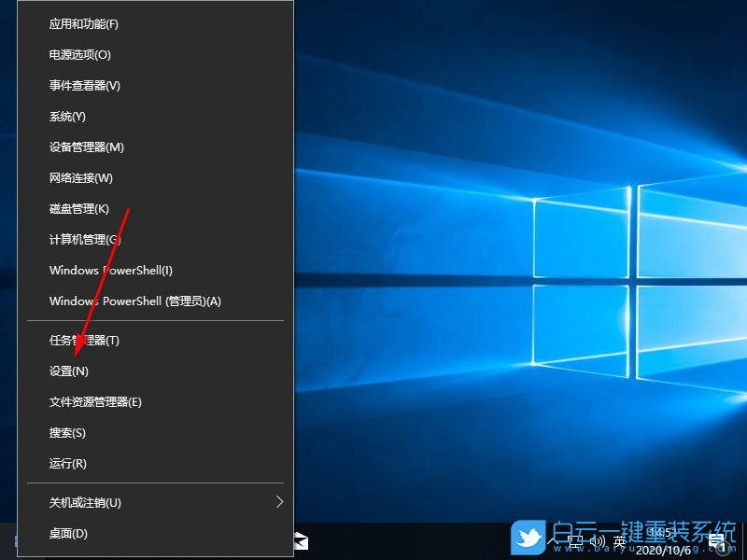Open 设置(N) from the menu

(68, 371)
